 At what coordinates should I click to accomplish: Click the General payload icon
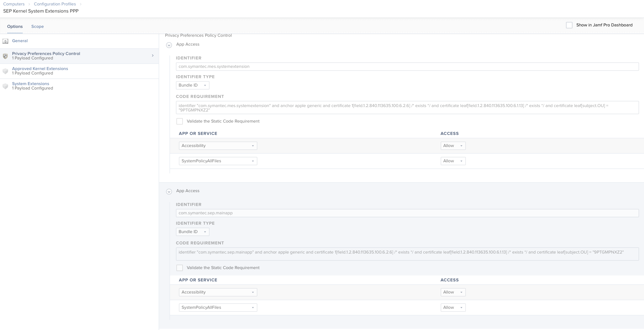tap(5, 41)
